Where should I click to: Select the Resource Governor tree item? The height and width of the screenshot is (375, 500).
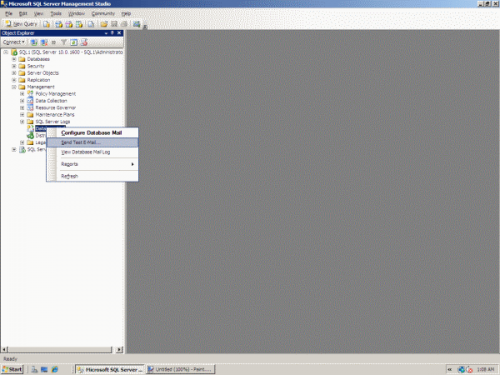pos(56,108)
